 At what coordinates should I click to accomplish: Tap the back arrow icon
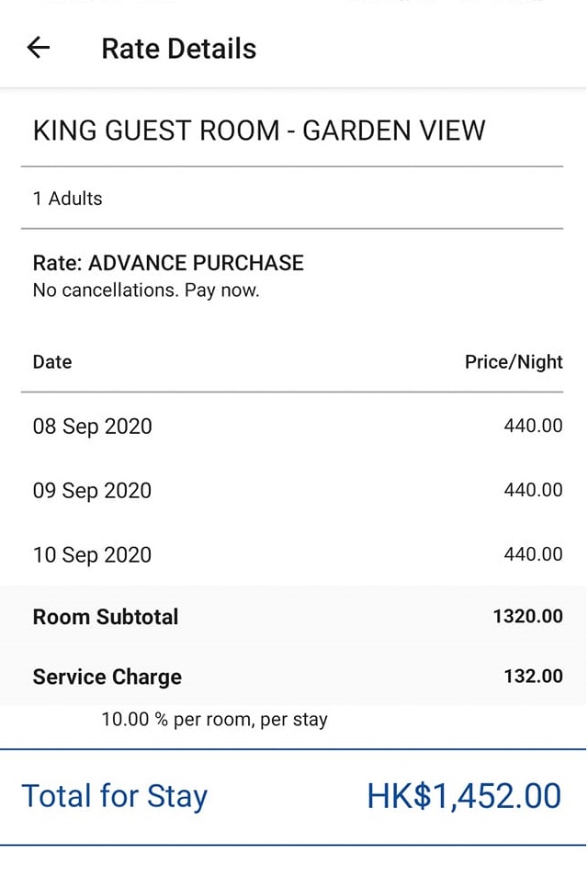[x=38, y=48]
